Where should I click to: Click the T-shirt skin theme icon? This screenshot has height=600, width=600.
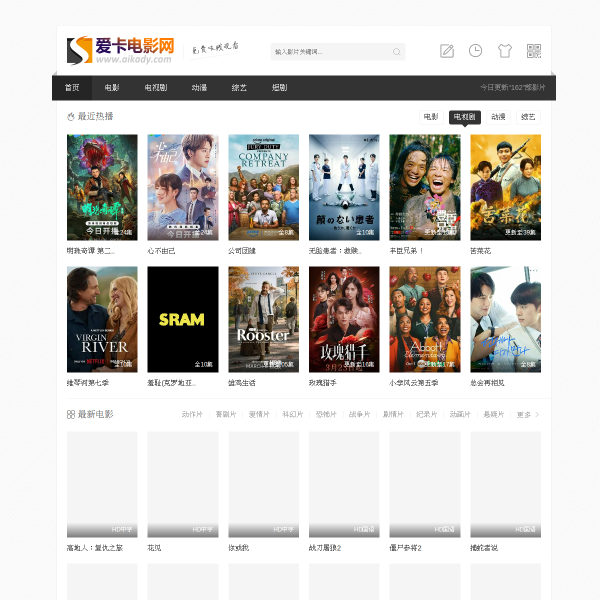pos(505,51)
